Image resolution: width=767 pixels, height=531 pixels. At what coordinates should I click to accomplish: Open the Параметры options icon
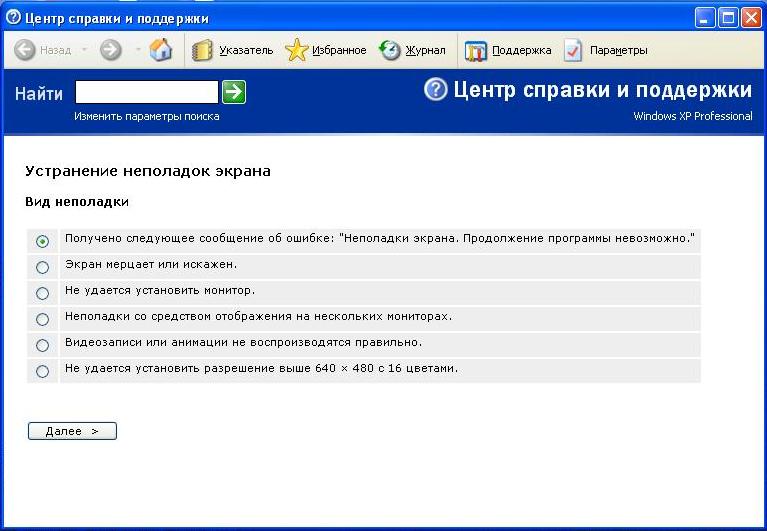[x=573, y=50]
